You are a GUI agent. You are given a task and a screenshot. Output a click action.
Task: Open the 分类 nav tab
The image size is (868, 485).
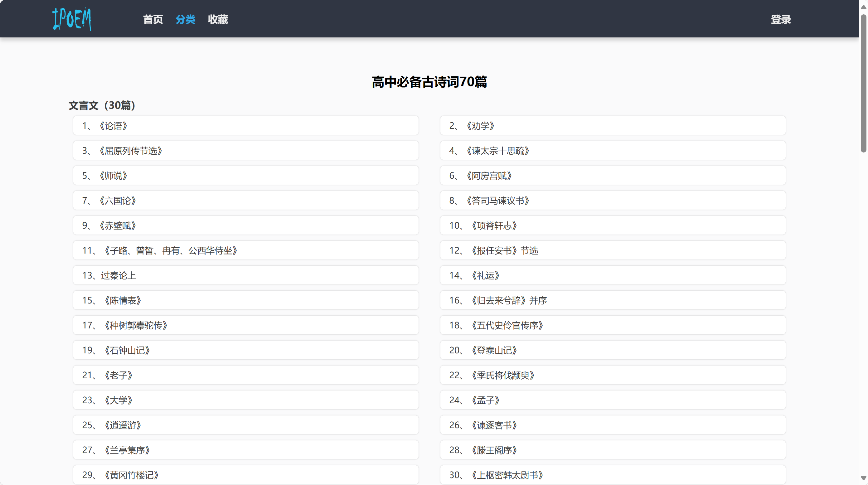[185, 20]
